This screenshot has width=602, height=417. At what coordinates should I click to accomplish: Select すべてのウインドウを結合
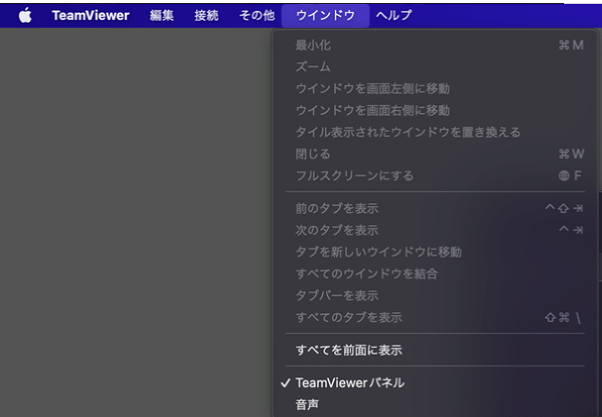click(436, 274)
